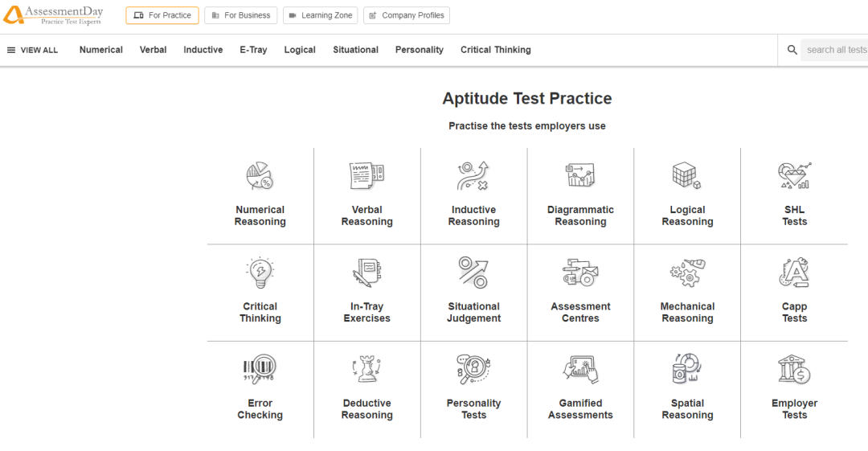868x451 pixels.
Task: Open the Numerical menu in navigation bar
Action: [x=100, y=50]
